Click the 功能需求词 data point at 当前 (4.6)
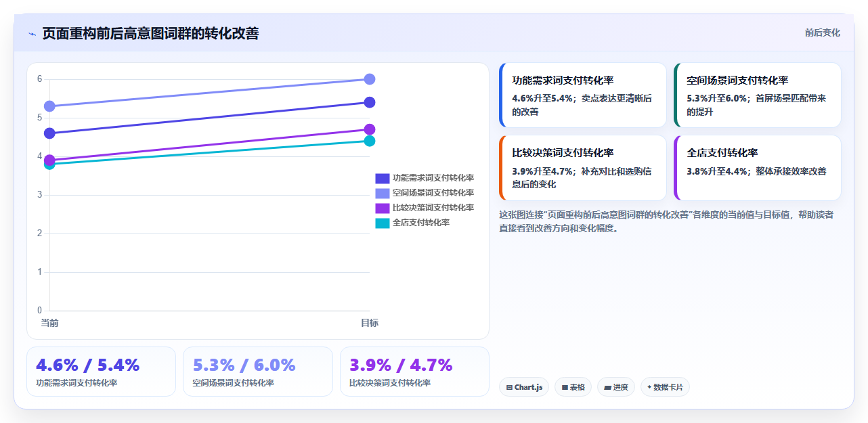 tap(49, 133)
